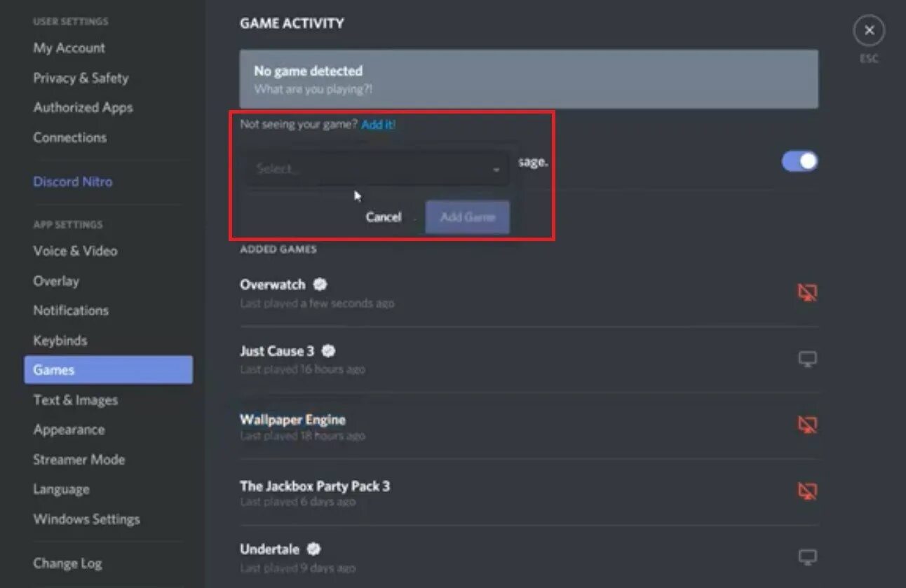Select the Wallpaper Engine game name
Viewport: 906px width, 588px height.
click(292, 420)
